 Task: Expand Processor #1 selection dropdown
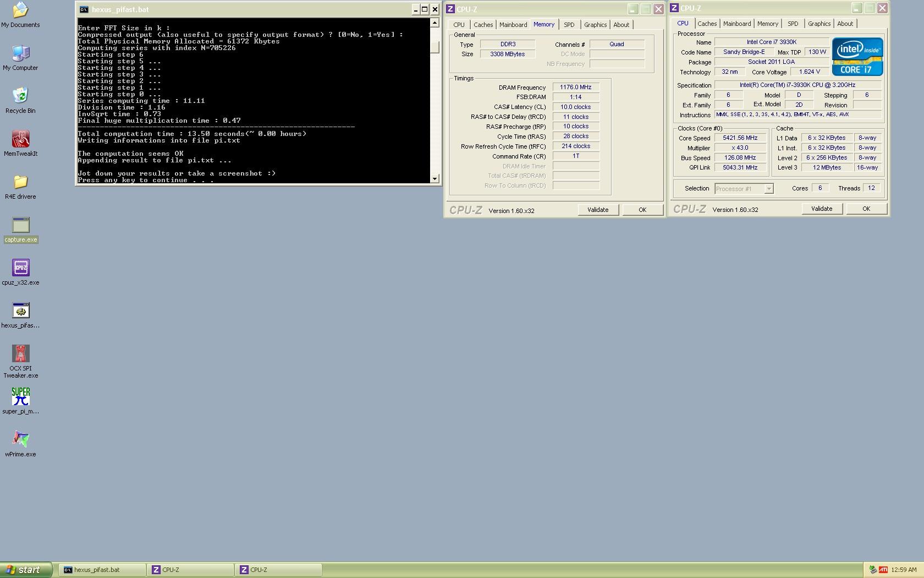click(769, 189)
